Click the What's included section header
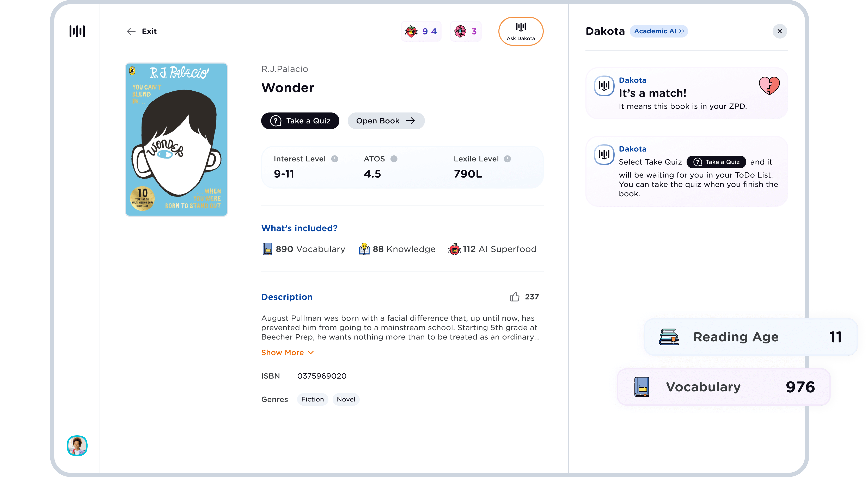 click(299, 228)
